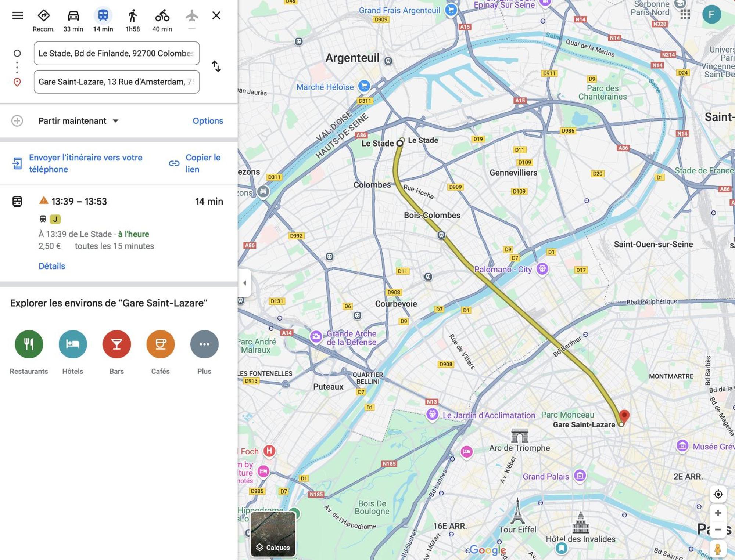The width and height of the screenshot is (735, 560).
Task: Open the Calques layers thumbnail
Action: tap(273, 534)
